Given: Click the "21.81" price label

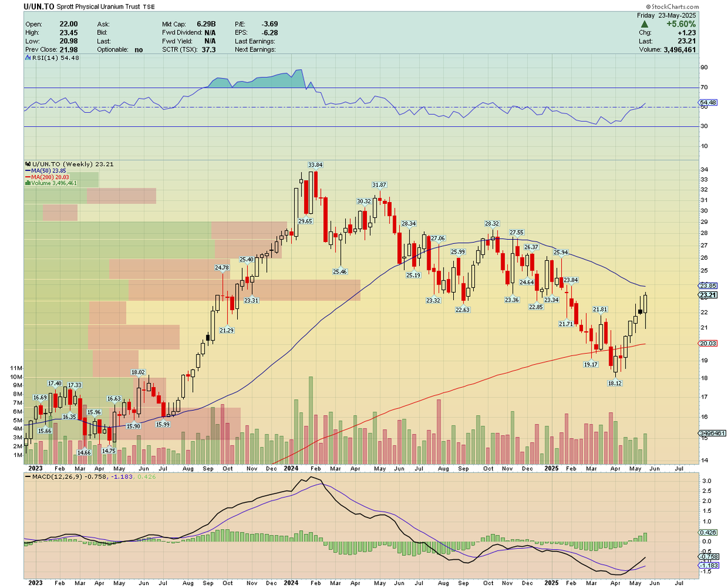Looking at the screenshot, I should click(x=600, y=309).
